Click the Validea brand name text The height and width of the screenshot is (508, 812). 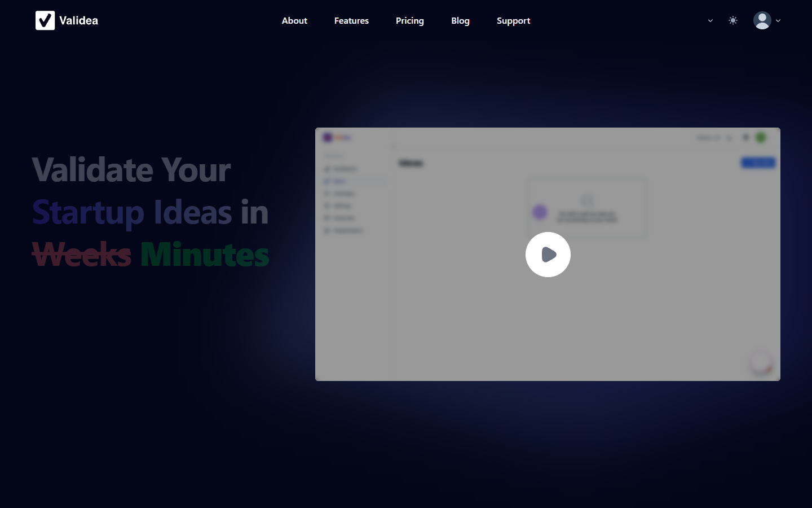tap(78, 20)
